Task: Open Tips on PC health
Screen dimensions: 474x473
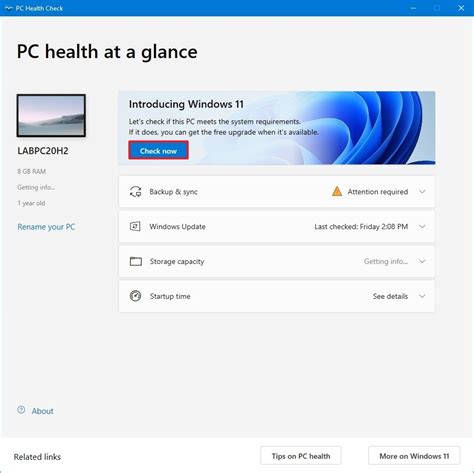Action: (301, 456)
